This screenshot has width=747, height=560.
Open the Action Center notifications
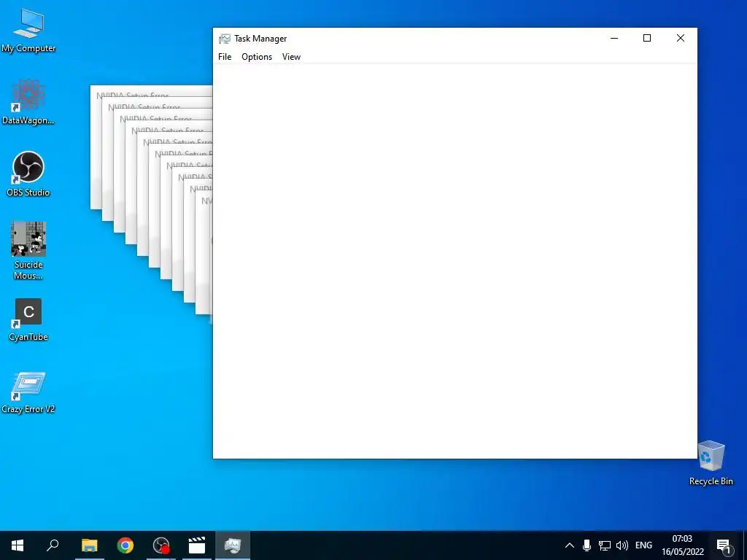pos(723,545)
